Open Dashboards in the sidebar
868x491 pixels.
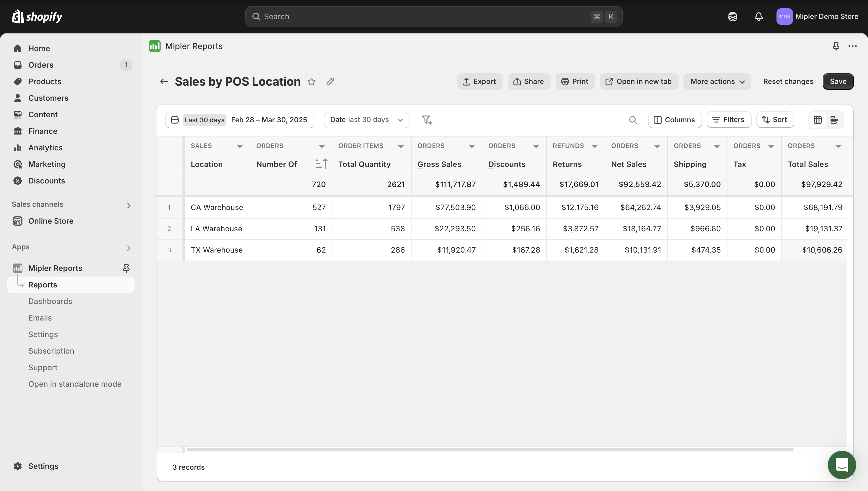tap(50, 301)
